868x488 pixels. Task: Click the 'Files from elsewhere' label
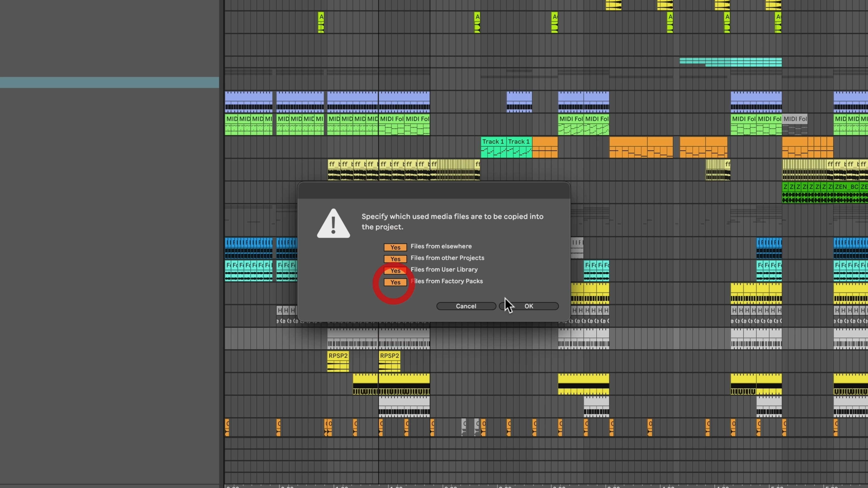(x=441, y=246)
